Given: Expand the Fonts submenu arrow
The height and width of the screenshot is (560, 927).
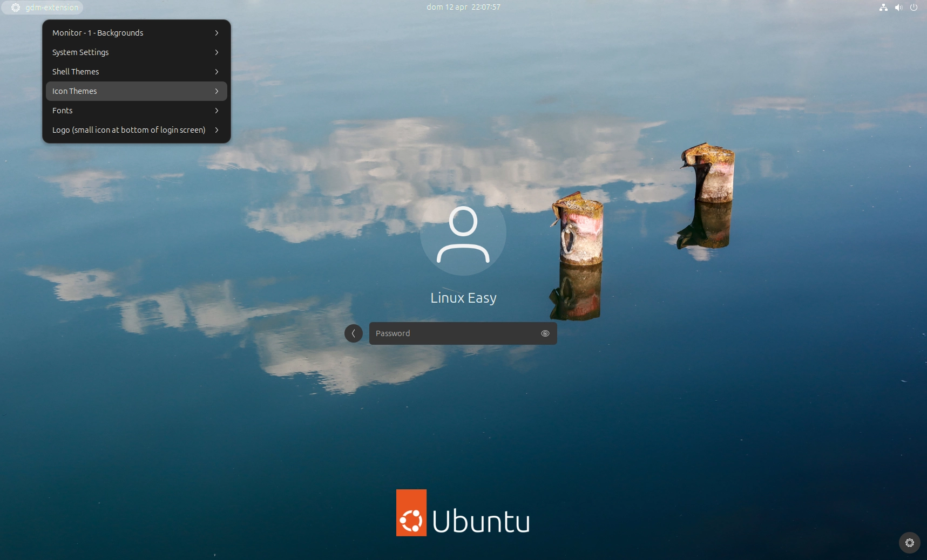Looking at the screenshot, I should 216,111.
